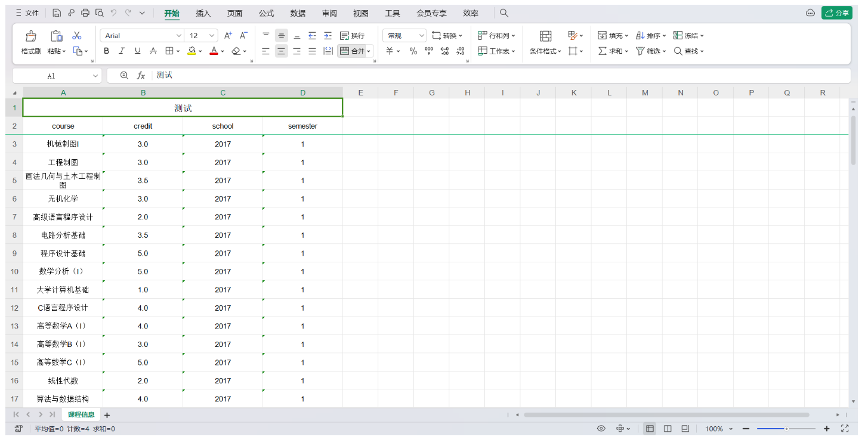Toggle underline formatting
This screenshot has width=868, height=446.
pyautogui.click(x=138, y=51)
